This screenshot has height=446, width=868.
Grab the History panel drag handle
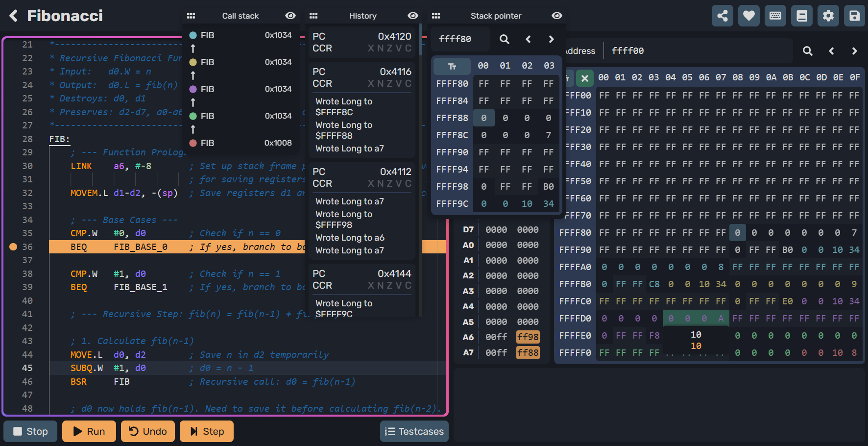313,16
